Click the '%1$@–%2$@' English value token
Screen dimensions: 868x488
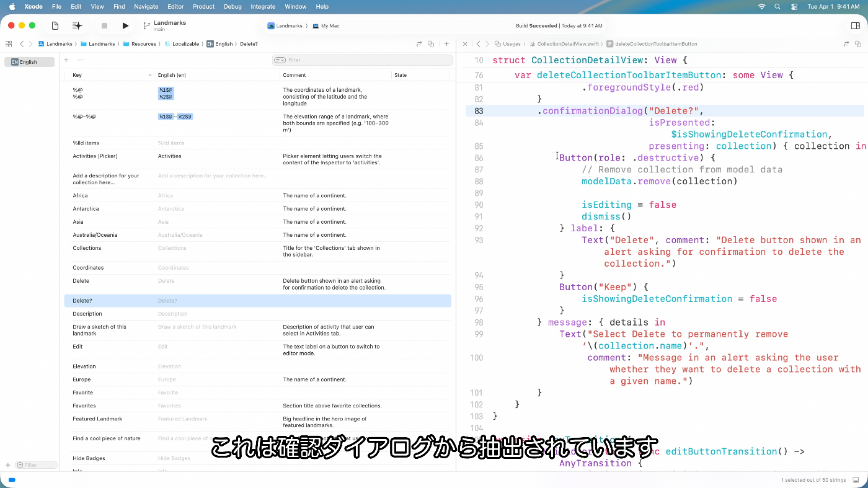[175, 117]
